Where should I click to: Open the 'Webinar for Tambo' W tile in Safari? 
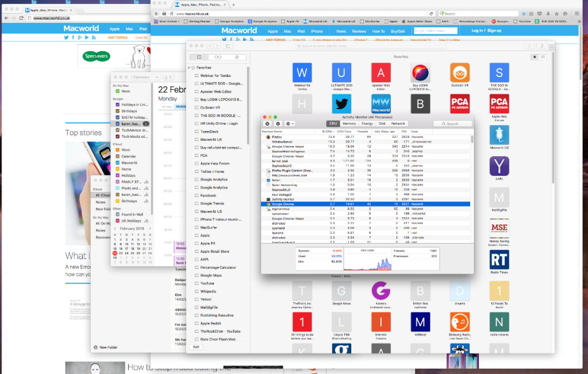[302, 73]
